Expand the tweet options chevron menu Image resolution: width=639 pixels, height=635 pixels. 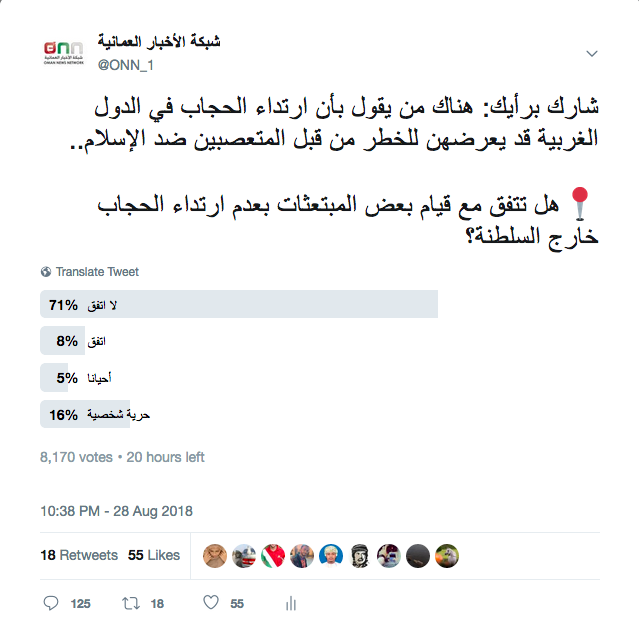point(591,53)
